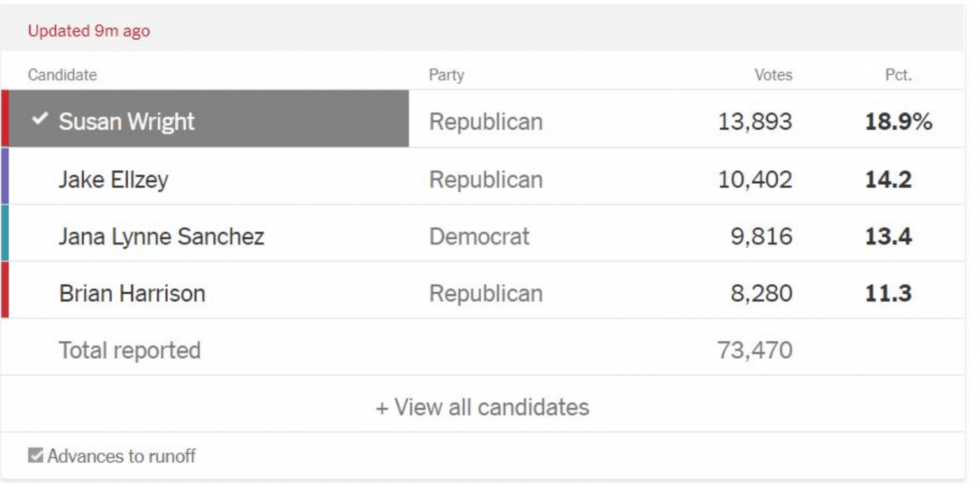Expand View all candidates

tap(482, 407)
